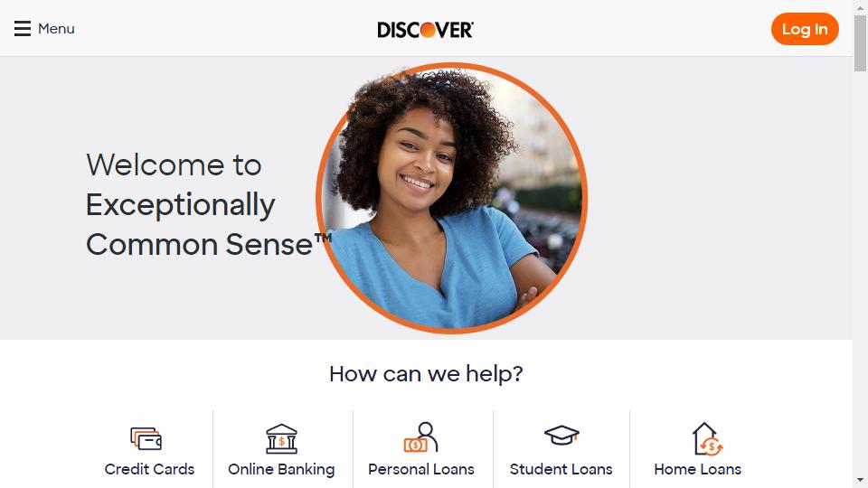Click the Menu text label
The height and width of the screenshot is (488, 868).
point(56,29)
